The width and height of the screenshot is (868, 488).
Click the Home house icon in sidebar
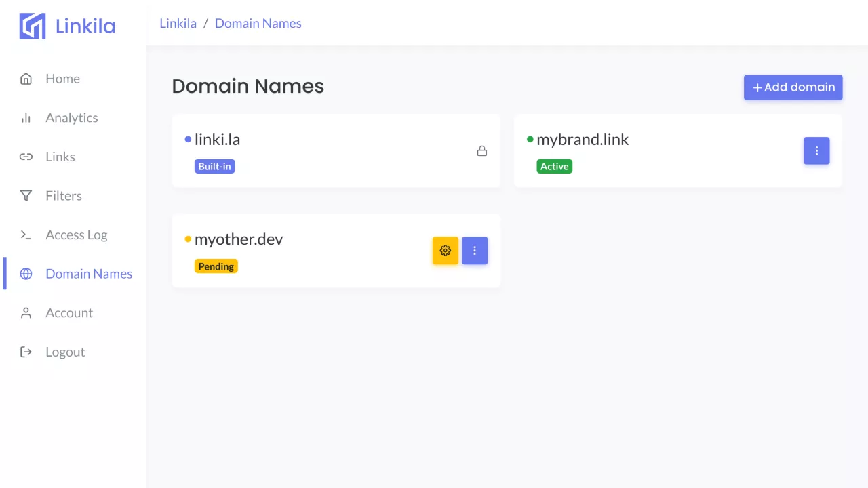tap(26, 79)
